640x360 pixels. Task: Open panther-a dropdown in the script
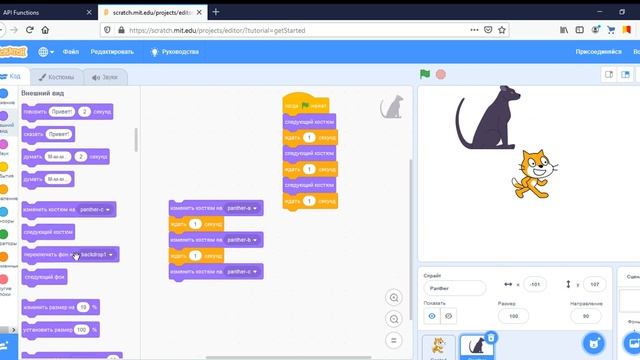pyautogui.click(x=242, y=208)
